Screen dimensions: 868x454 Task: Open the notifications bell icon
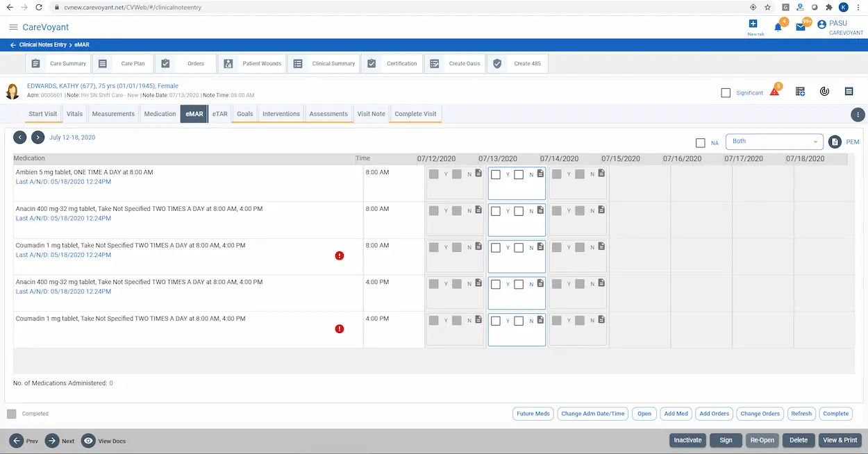778,25
